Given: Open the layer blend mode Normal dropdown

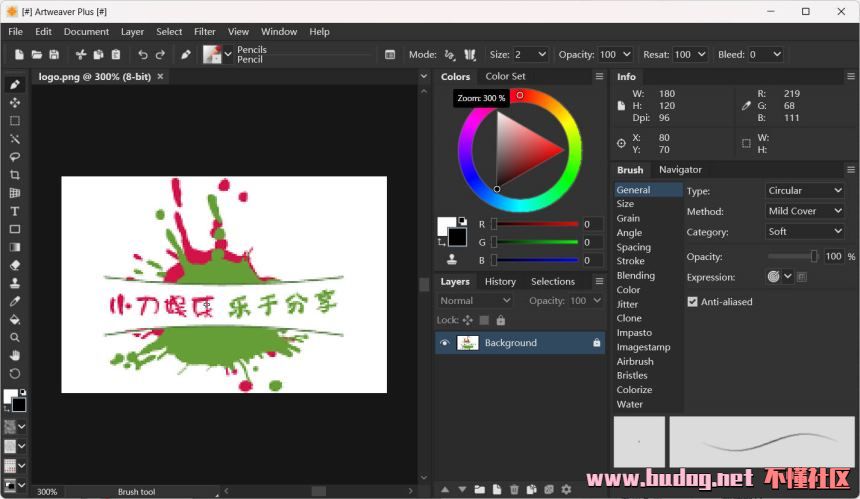Looking at the screenshot, I should tap(475, 300).
